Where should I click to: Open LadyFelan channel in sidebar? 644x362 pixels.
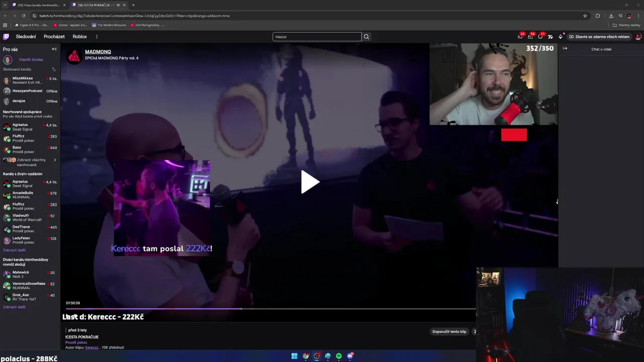30,240
